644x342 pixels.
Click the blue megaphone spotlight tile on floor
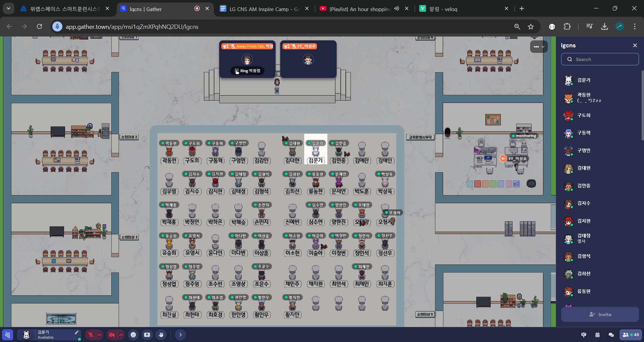[516, 184]
